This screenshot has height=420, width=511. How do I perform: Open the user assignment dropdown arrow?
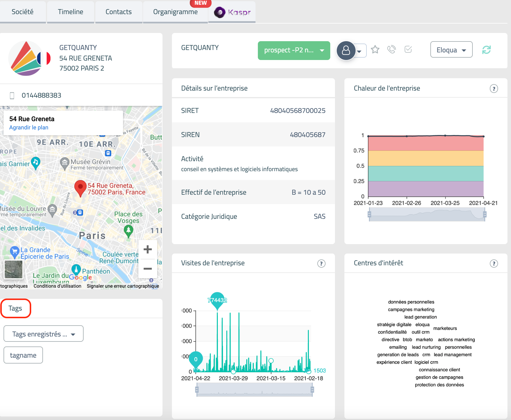click(x=359, y=51)
